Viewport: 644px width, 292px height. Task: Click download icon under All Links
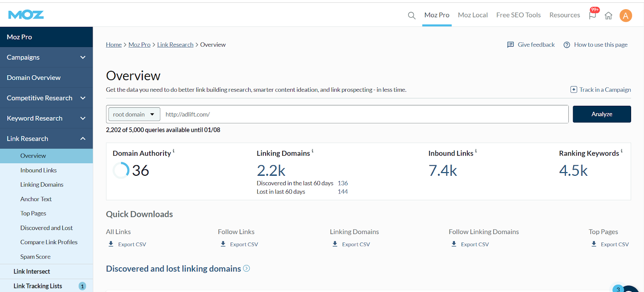pos(111,244)
